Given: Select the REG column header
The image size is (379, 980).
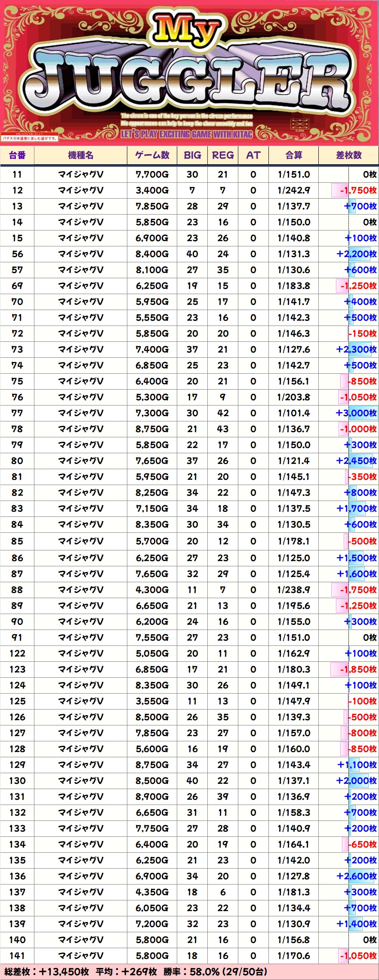Looking at the screenshot, I should 223,155.
